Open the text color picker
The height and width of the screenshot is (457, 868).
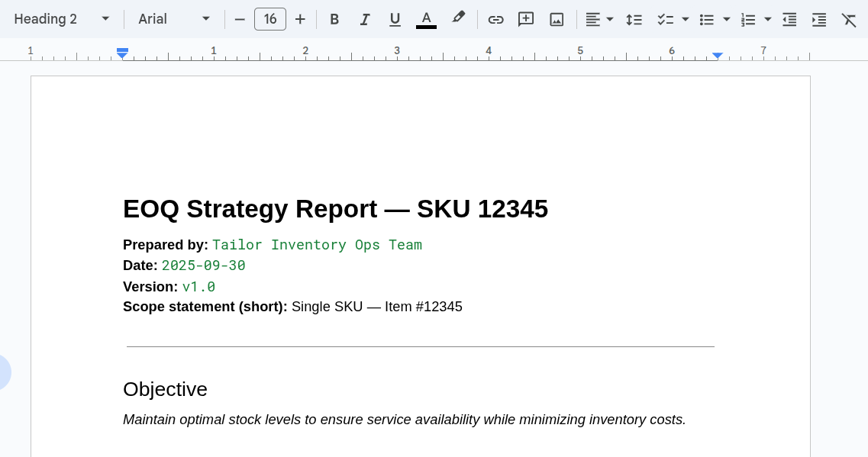coord(426,19)
